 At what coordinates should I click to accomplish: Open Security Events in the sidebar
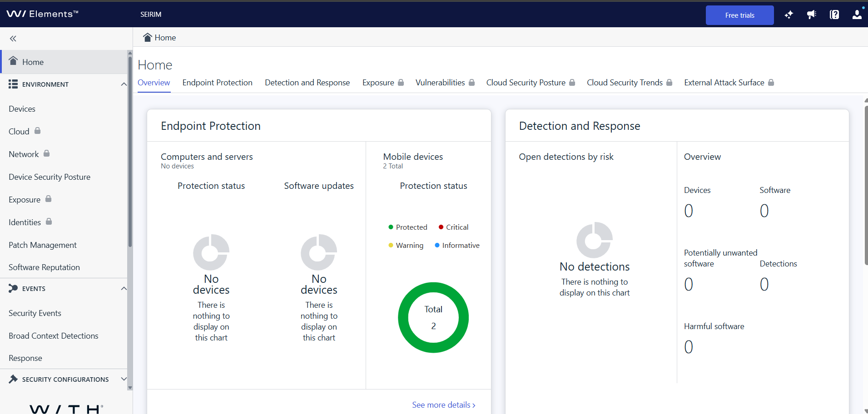(x=35, y=313)
